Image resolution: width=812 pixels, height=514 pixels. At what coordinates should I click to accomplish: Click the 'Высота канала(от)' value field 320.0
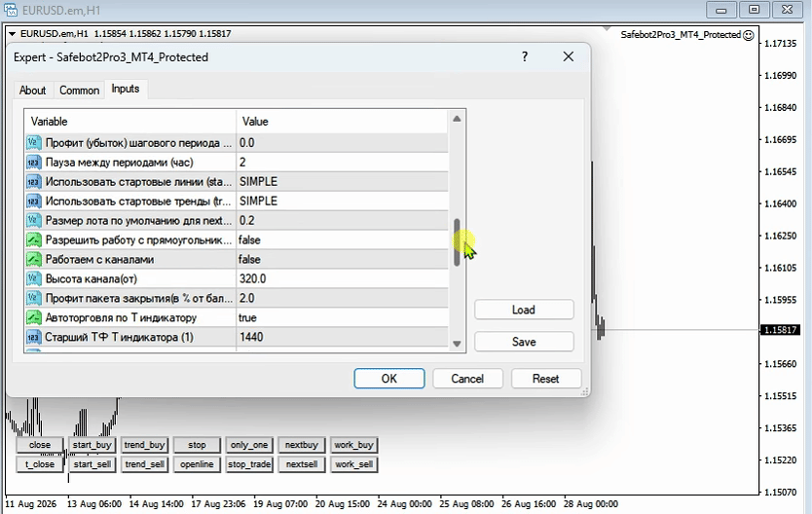coord(343,279)
